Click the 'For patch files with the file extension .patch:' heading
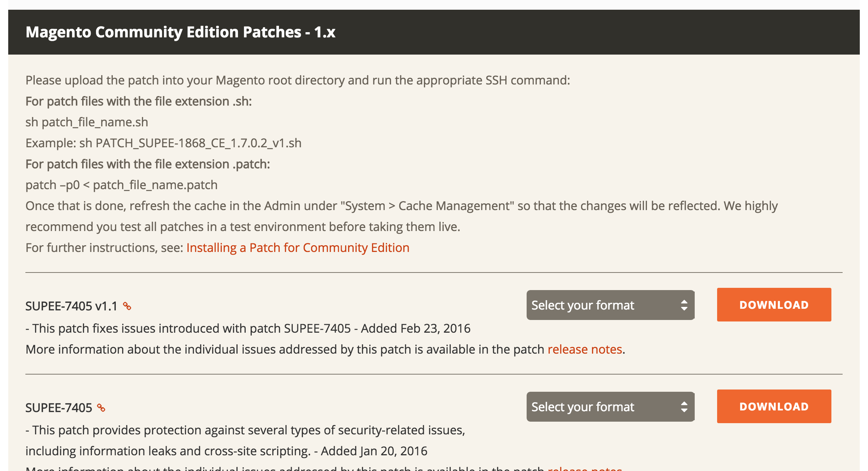Image resolution: width=868 pixels, height=471 pixels. coord(148,164)
